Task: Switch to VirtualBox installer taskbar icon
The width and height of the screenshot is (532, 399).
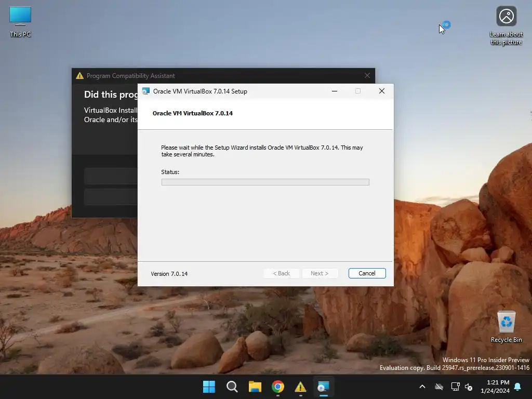Action: [323, 387]
